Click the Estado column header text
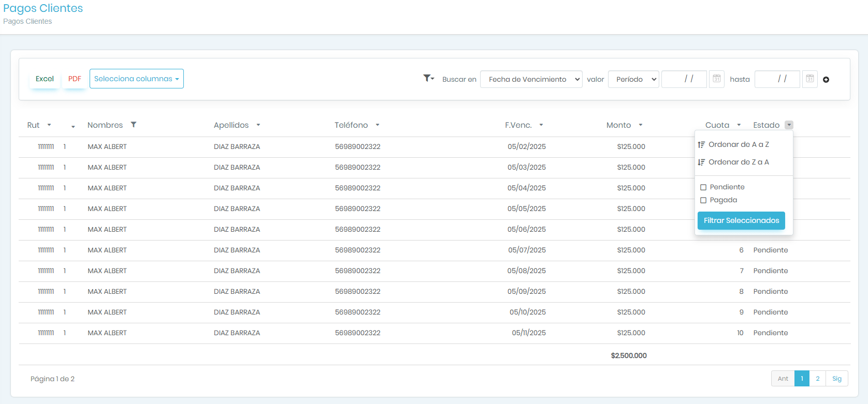The width and height of the screenshot is (868, 404). click(x=766, y=125)
